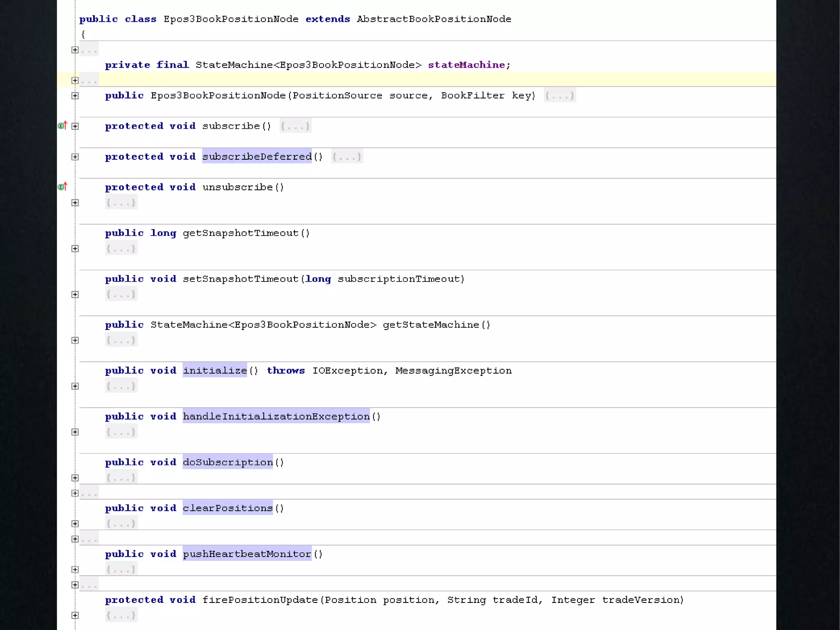Viewport: 840px width, 630px height.
Task: Expand the subscribe() method fold
Action: point(75,126)
